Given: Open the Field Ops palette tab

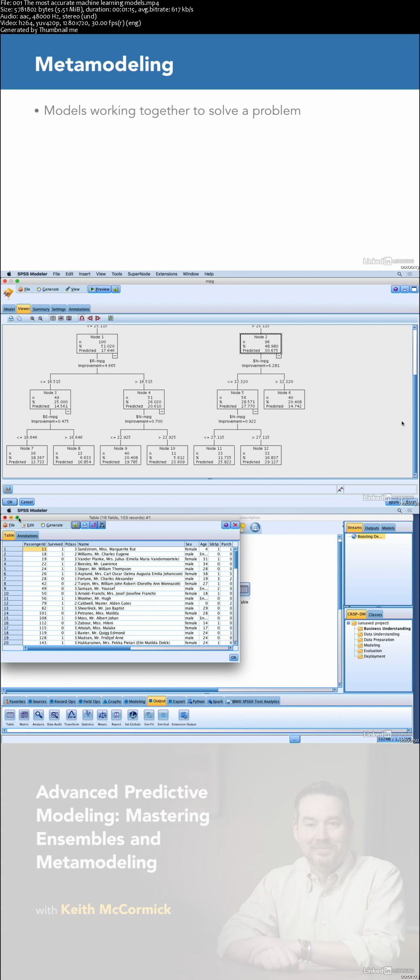Looking at the screenshot, I should (x=89, y=701).
